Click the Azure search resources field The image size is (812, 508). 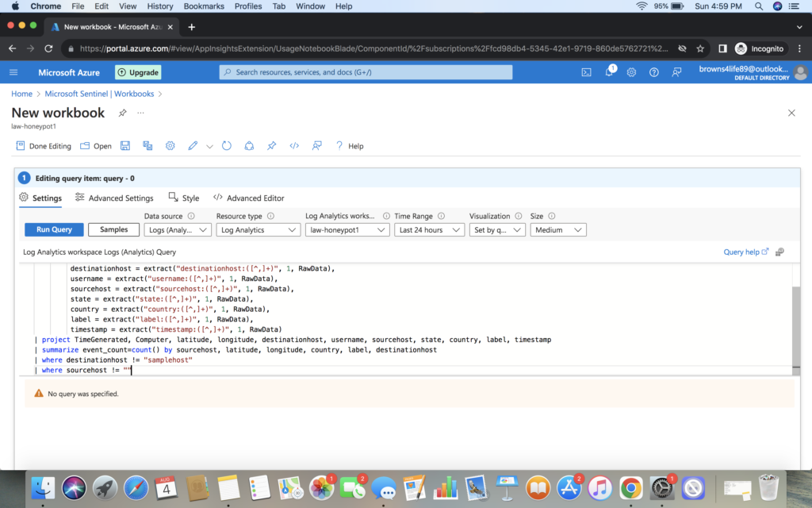click(366, 72)
